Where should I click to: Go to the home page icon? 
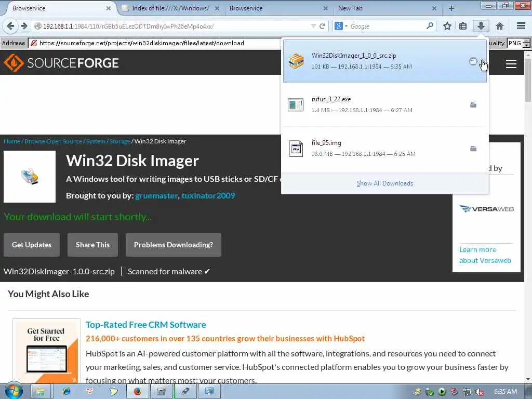click(499, 26)
